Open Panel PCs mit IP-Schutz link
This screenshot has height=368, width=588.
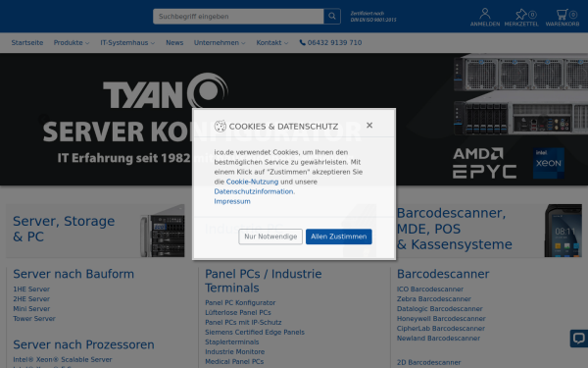(243, 322)
